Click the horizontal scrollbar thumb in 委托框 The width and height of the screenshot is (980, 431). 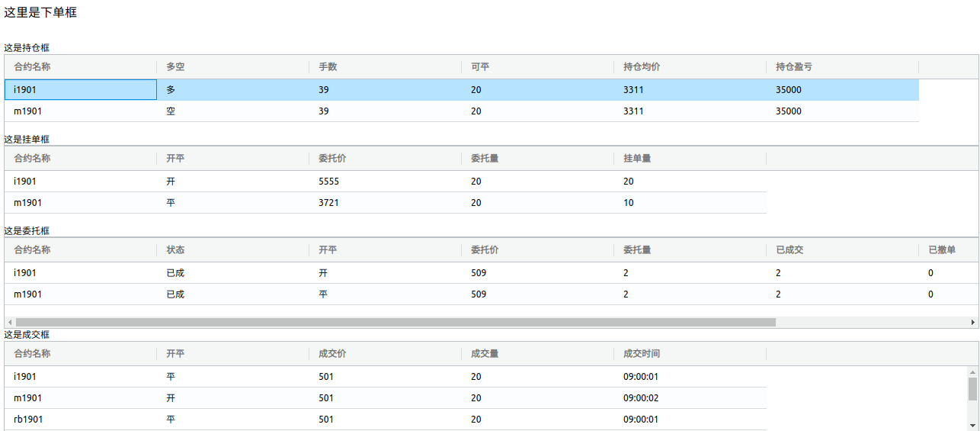click(x=396, y=323)
